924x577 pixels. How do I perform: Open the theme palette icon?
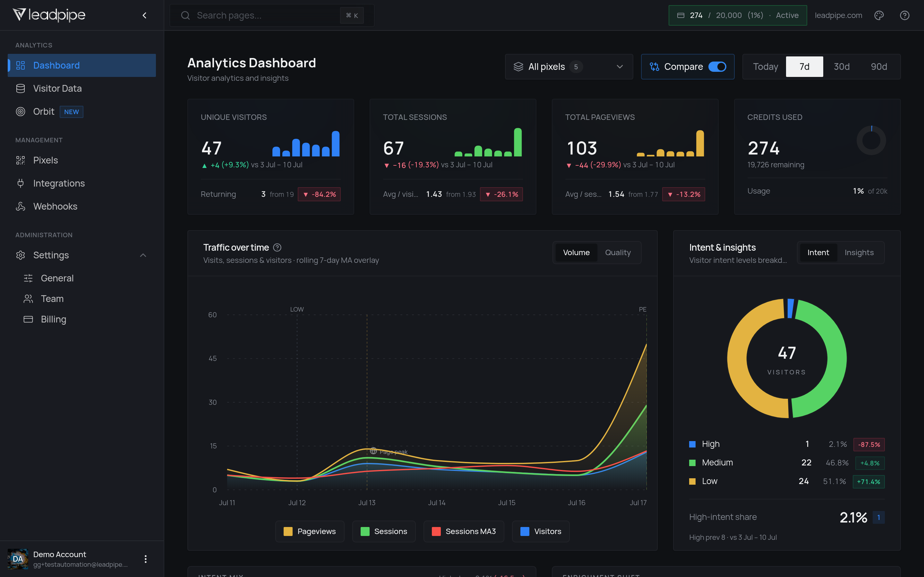pyautogui.click(x=879, y=15)
